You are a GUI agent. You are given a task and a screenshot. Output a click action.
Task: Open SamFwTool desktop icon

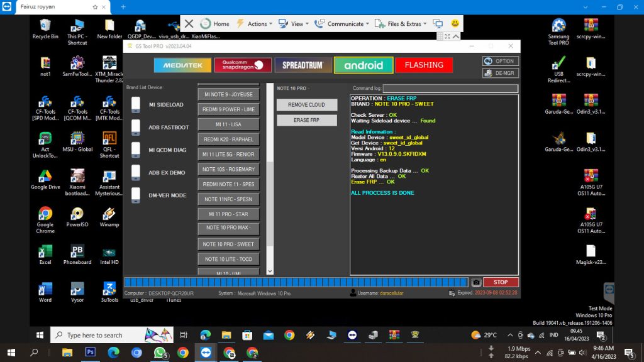[77, 67]
